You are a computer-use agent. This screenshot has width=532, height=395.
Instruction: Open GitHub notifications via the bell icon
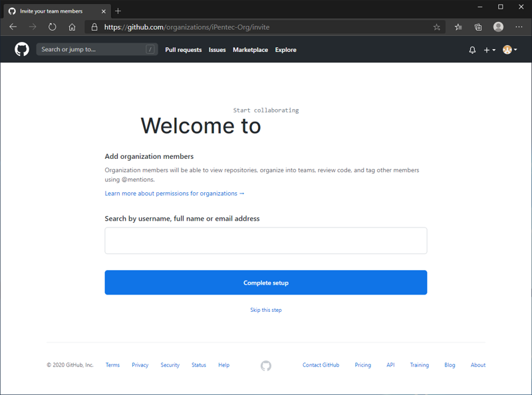coord(472,49)
